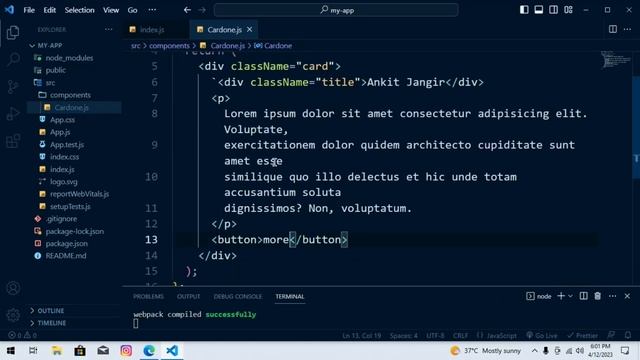Viewport: 640px width, 360px height.
Task: Open the Extensions view
Action: pyautogui.click(x=13, y=141)
